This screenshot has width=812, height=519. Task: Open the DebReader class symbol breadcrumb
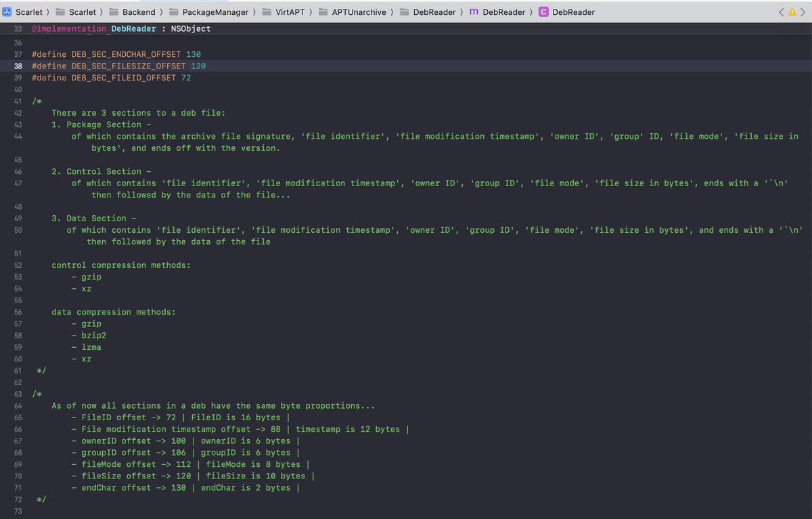pos(574,12)
